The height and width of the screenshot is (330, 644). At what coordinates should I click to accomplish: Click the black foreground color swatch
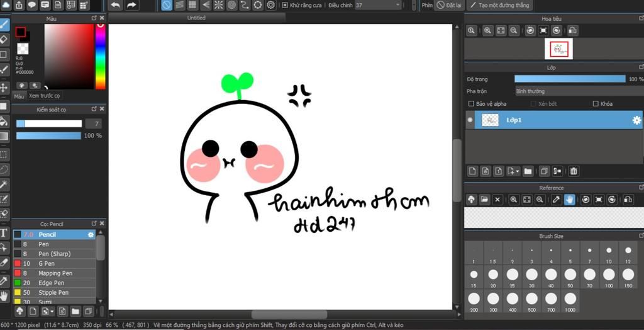[x=21, y=32]
